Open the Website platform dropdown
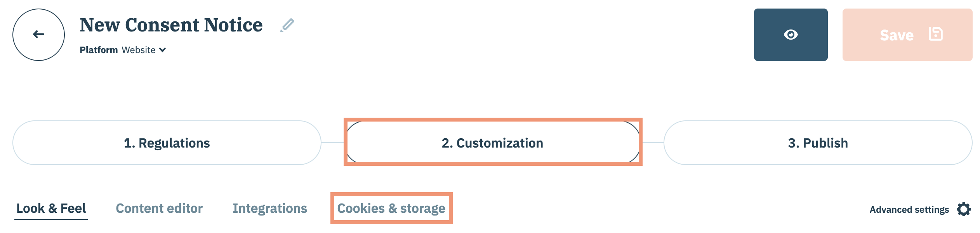 click(x=139, y=50)
